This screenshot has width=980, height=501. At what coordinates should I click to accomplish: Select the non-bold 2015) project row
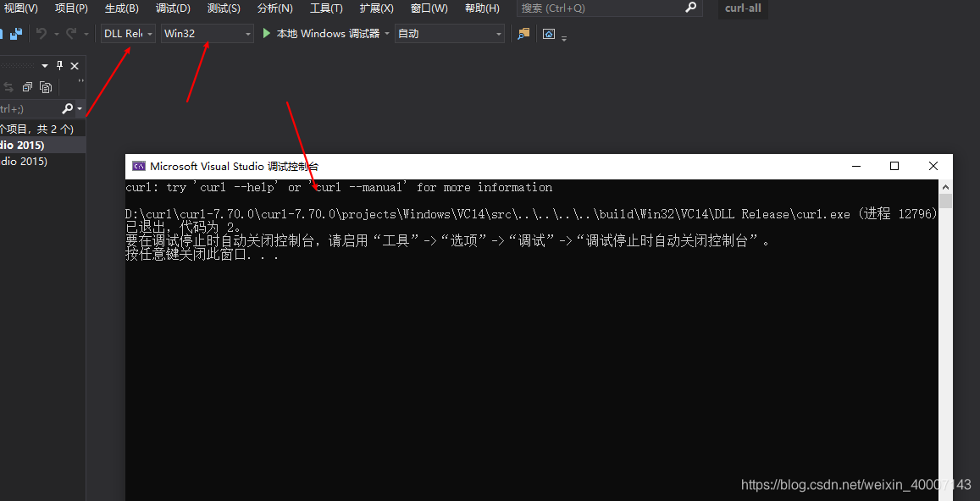coord(42,161)
